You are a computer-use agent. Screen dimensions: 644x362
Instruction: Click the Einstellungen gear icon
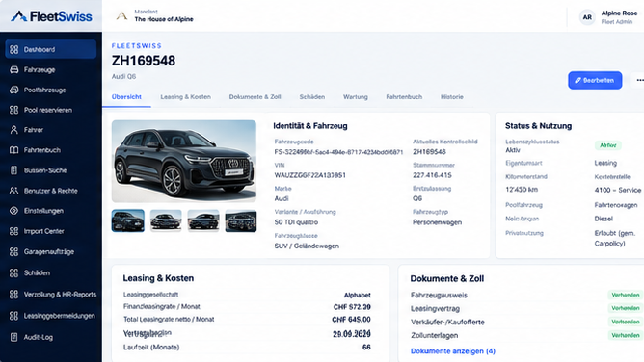coord(13,211)
